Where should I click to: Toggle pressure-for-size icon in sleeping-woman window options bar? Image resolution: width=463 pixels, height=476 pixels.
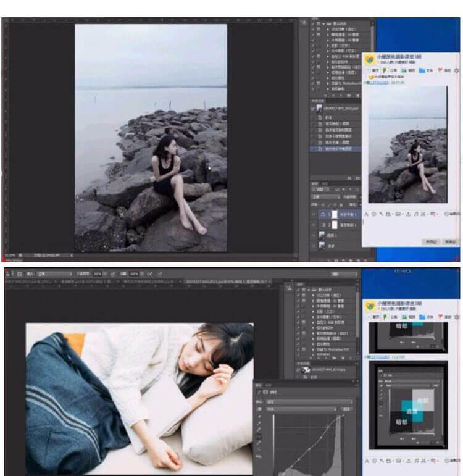tap(160, 274)
